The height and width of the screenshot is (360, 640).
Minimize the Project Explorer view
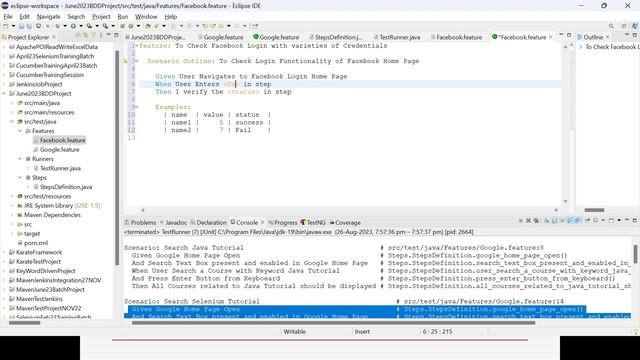(109, 35)
